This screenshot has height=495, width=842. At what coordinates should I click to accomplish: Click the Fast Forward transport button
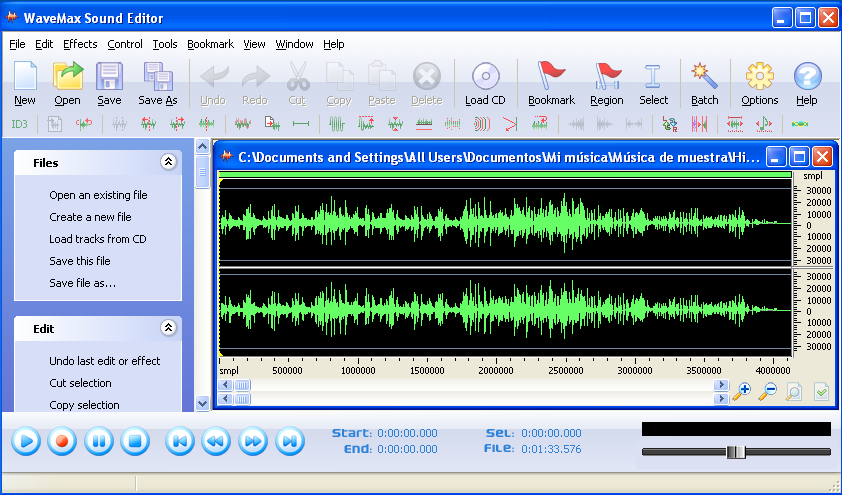click(253, 441)
